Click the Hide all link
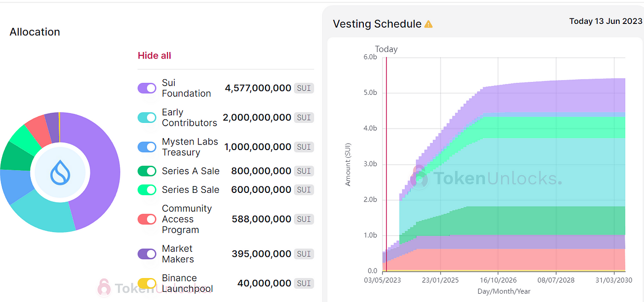The height and width of the screenshot is (302, 644). click(155, 56)
